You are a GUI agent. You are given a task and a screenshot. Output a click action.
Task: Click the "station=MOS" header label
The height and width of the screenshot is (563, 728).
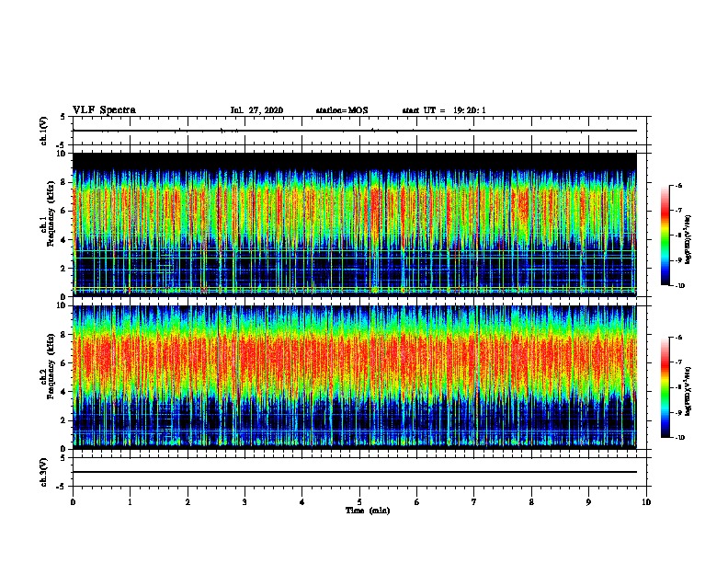point(342,110)
